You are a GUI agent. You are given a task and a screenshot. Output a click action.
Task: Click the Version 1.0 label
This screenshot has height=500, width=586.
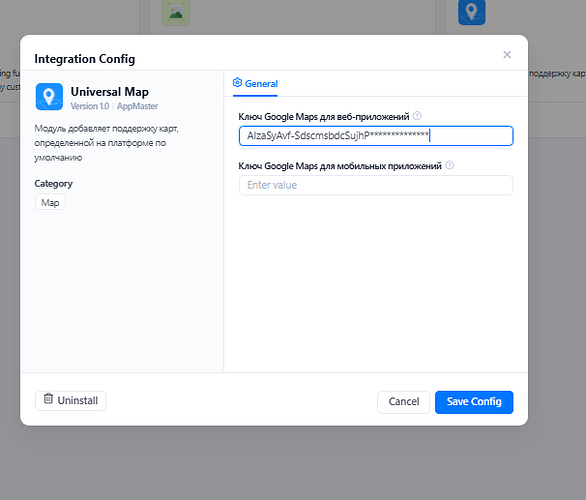[90, 106]
